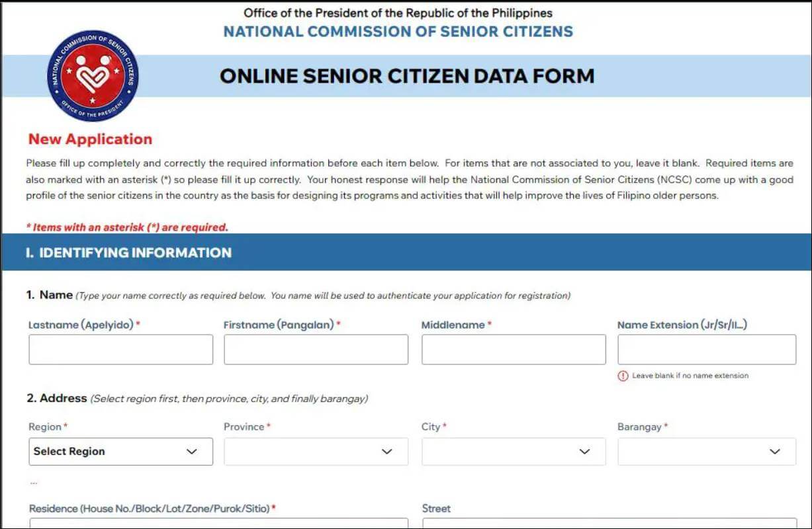Viewport: 812px width, 529px height.
Task: Click the Street input field
Action: [x=609, y=523]
